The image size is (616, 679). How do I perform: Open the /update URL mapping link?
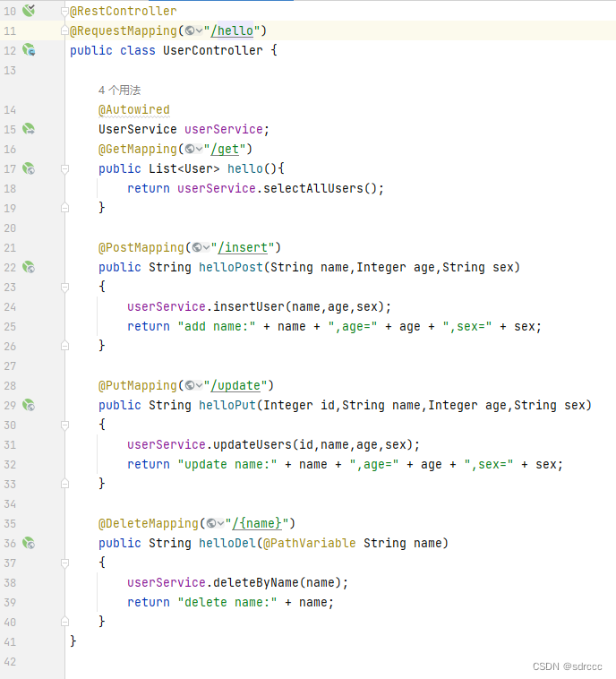click(x=235, y=385)
